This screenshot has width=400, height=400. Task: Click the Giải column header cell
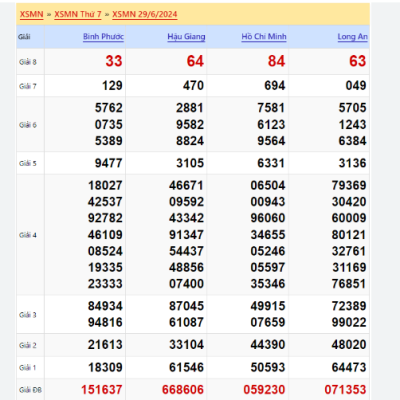click(30, 37)
